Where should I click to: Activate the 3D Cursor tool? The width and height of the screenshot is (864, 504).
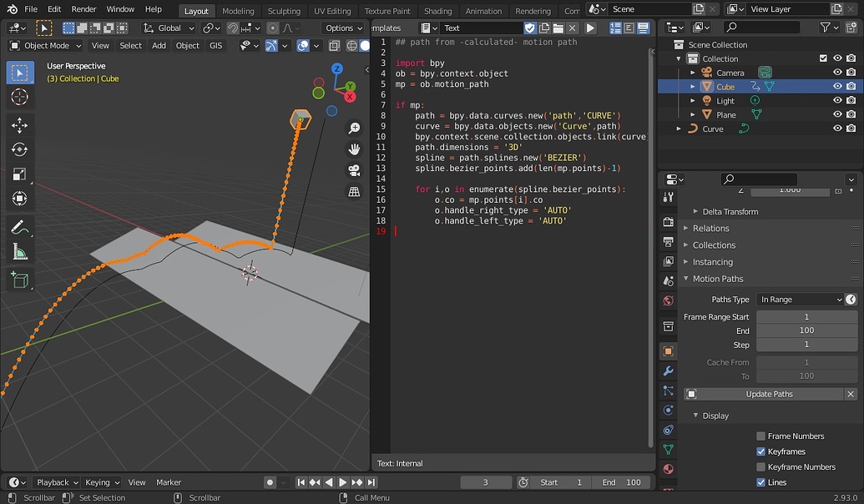20,97
